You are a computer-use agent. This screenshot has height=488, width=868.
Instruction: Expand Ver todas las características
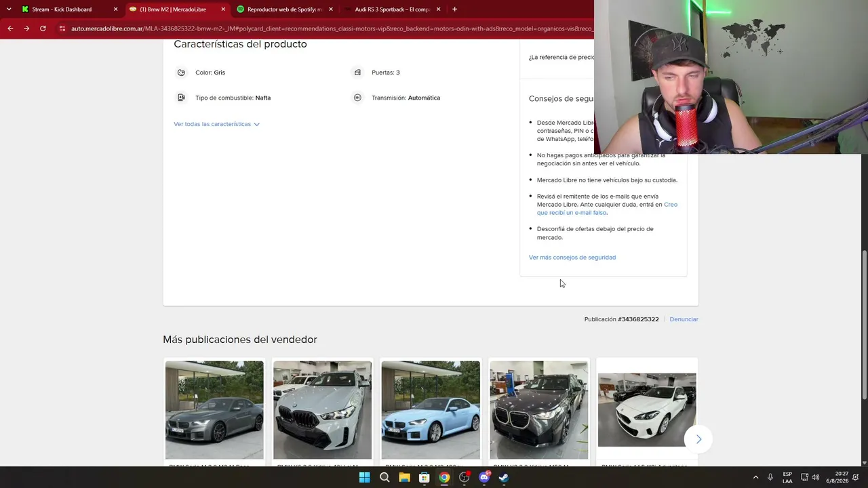pyautogui.click(x=216, y=124)
